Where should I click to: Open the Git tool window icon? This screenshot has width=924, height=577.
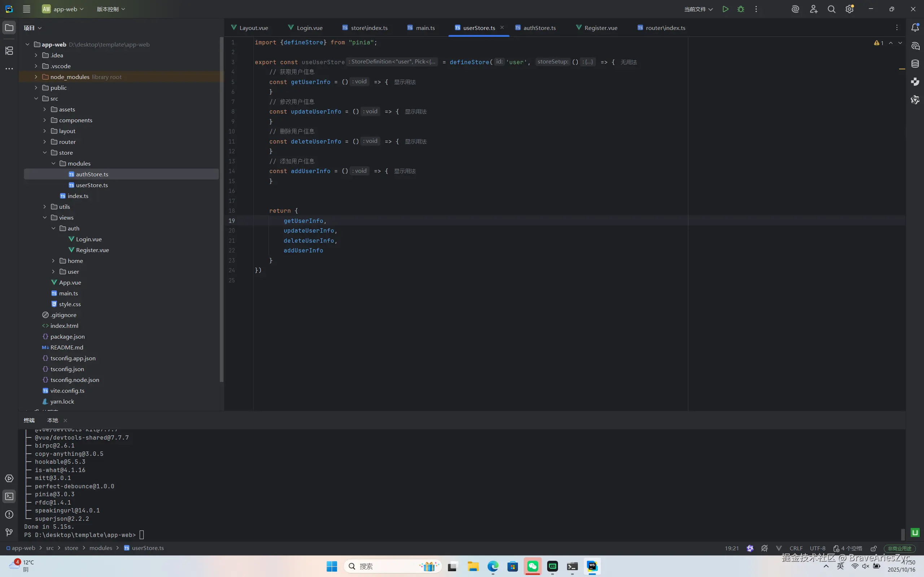(9, 532)
